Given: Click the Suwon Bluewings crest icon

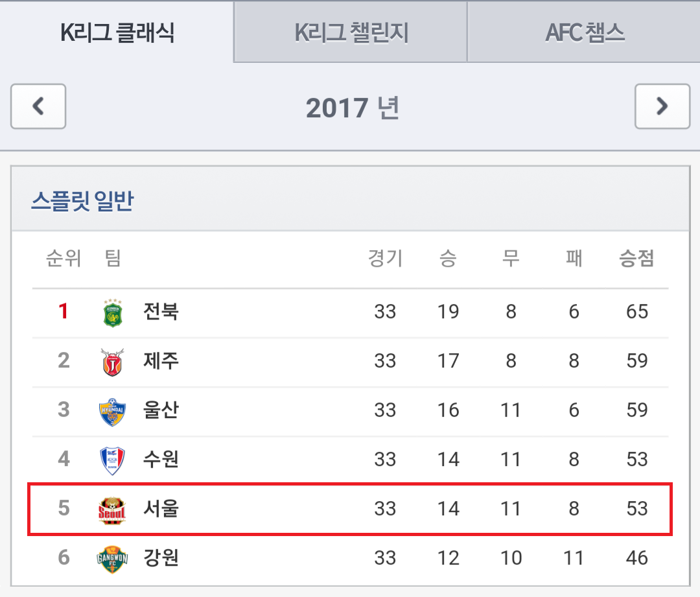Looking at the screenshot, I should click(x=112, y=460).
